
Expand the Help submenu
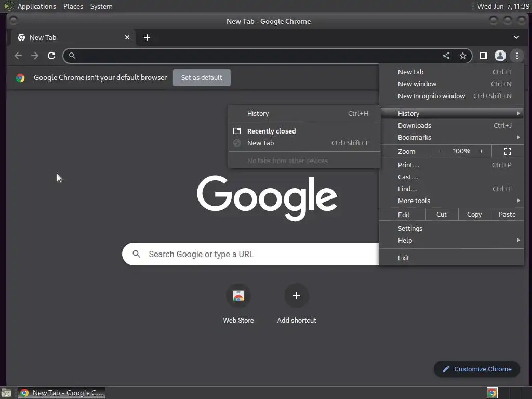[x=451, y=240]
